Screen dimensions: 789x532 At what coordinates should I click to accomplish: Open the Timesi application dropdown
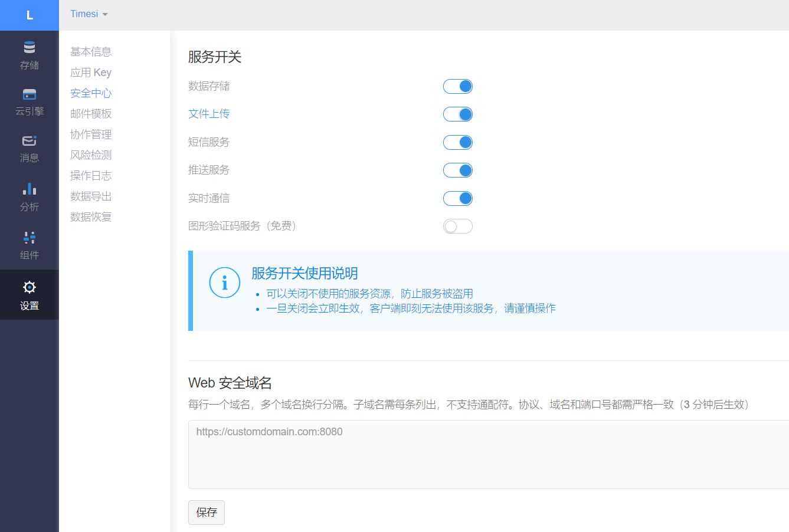click(89, 14)
